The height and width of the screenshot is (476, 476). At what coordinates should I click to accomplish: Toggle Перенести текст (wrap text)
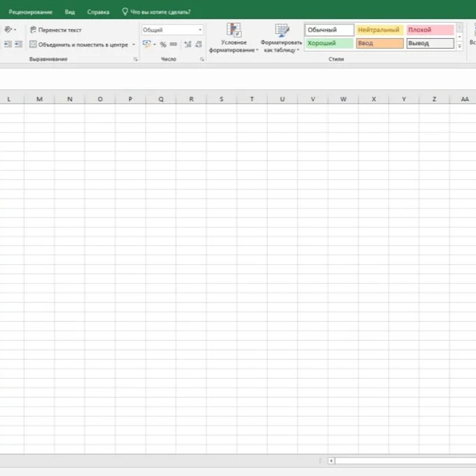click(x=56, y=30)
